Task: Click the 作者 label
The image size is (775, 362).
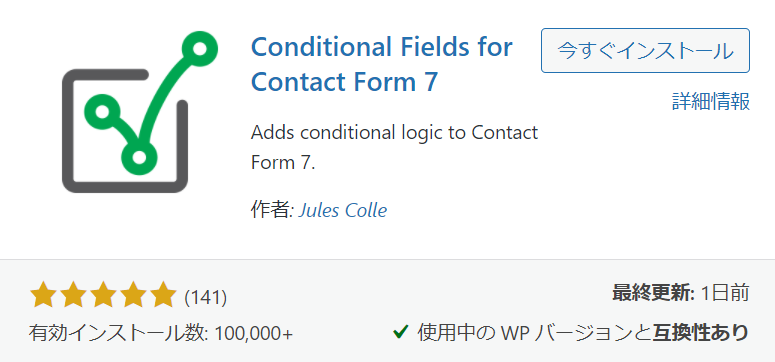Action: click(x=272, y=211)
